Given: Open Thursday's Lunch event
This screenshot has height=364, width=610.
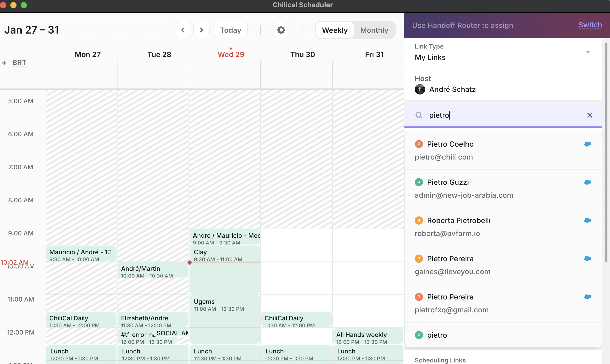Looking at the screenshot, I should tap(296, 354).
